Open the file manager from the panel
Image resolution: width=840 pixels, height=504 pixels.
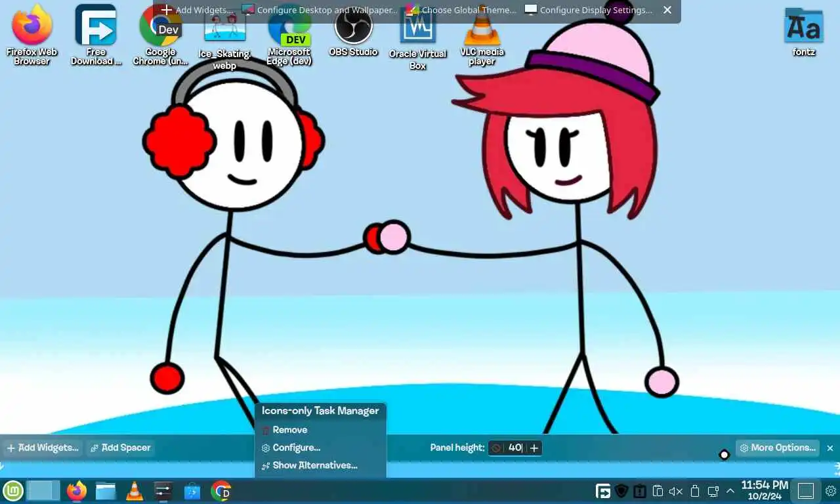click(106, 491)
